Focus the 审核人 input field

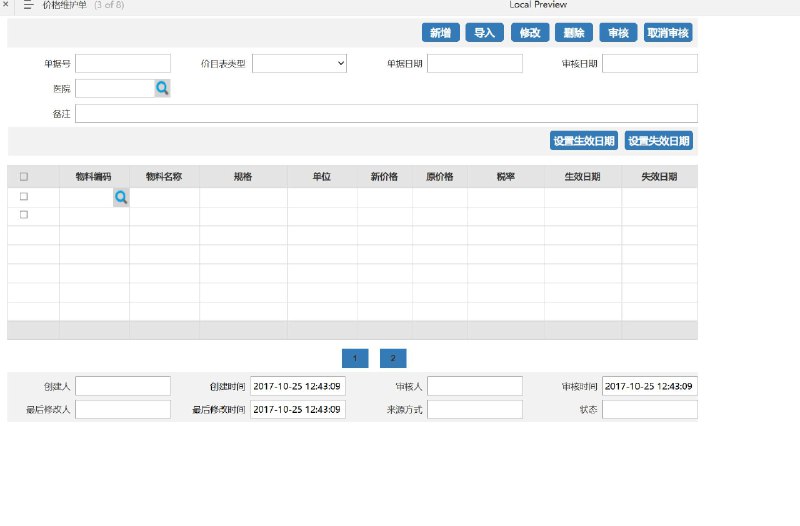(474, 386)
